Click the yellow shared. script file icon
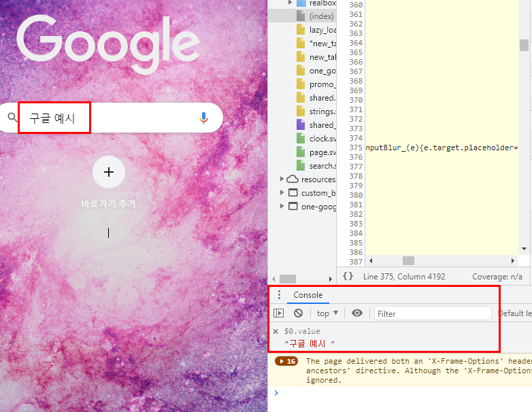532x412 pixels. [301, 97]
